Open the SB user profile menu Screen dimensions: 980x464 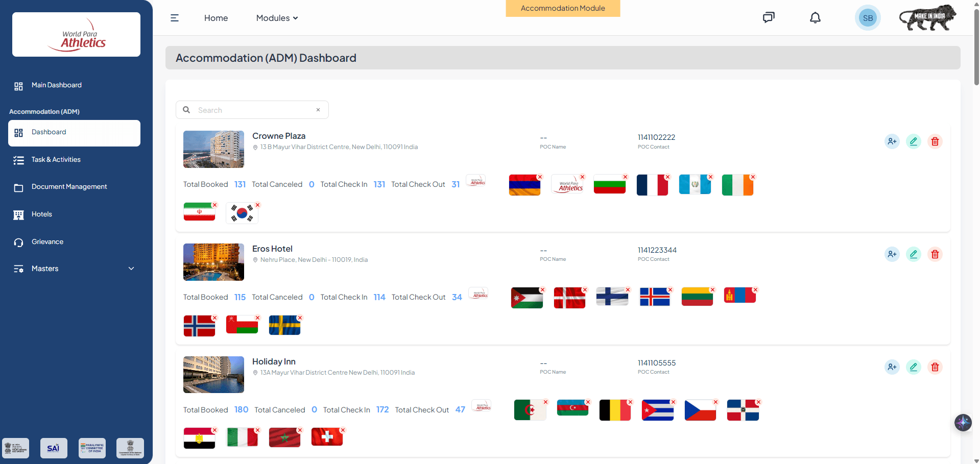(x=867, y=18)
